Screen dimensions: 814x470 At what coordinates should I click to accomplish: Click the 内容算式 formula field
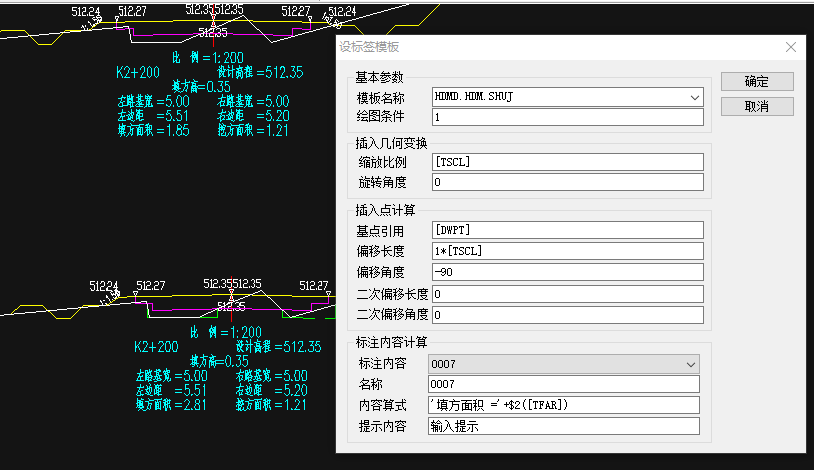[x=564, y=405]
